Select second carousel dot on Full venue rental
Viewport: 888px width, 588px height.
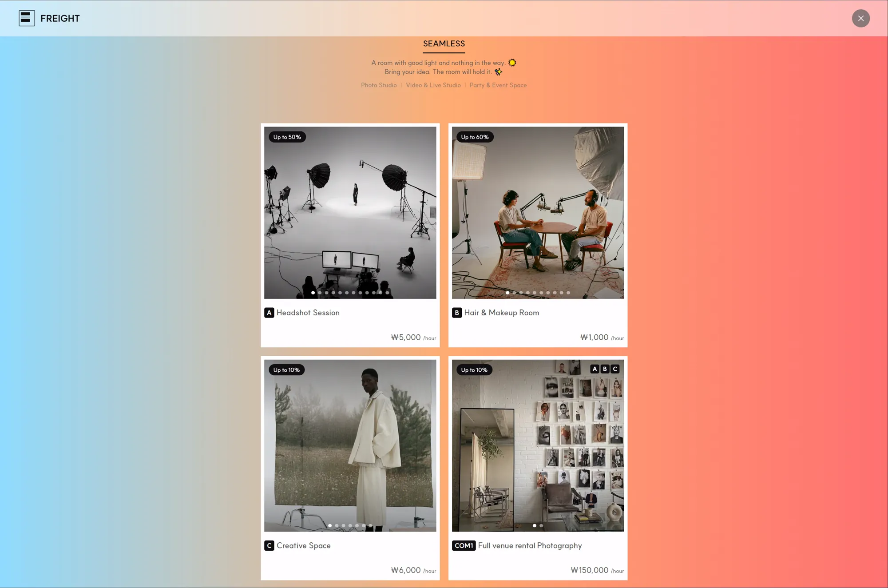coord(541,525)
